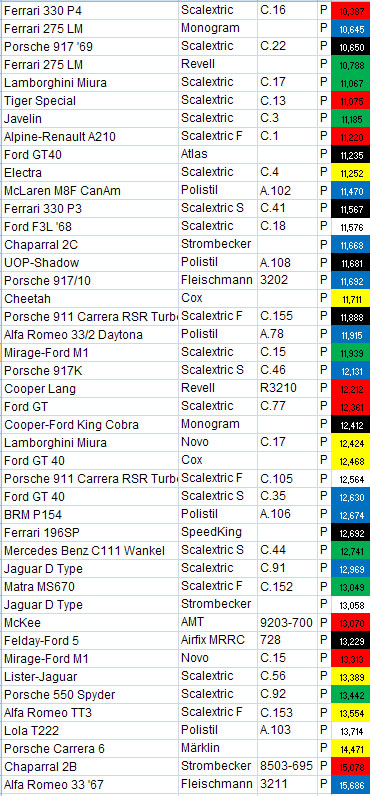Click the Cooper Lang cell
This screenshot has width=370, height=796.
pyautogui.click(x=90, y=389)
